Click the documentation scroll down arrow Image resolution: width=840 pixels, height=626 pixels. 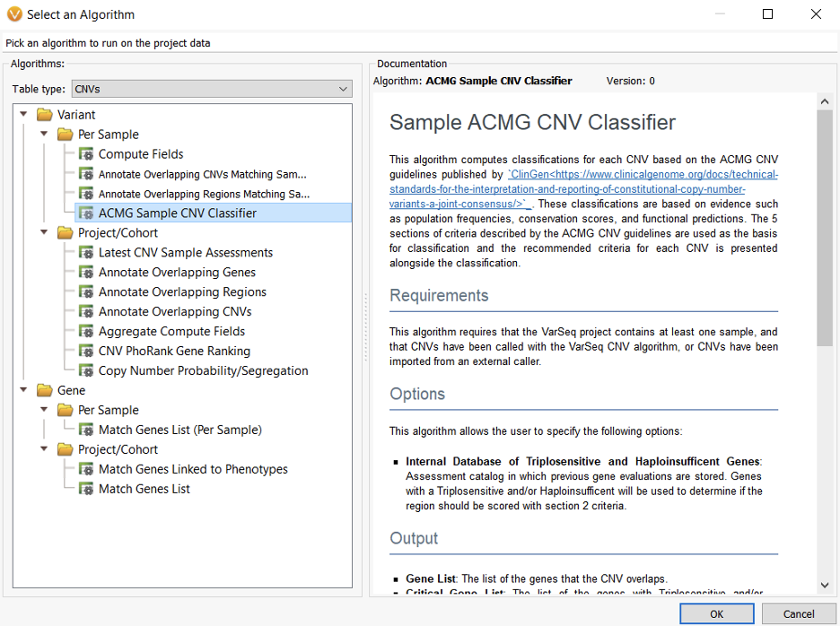(x=825, y=586)
